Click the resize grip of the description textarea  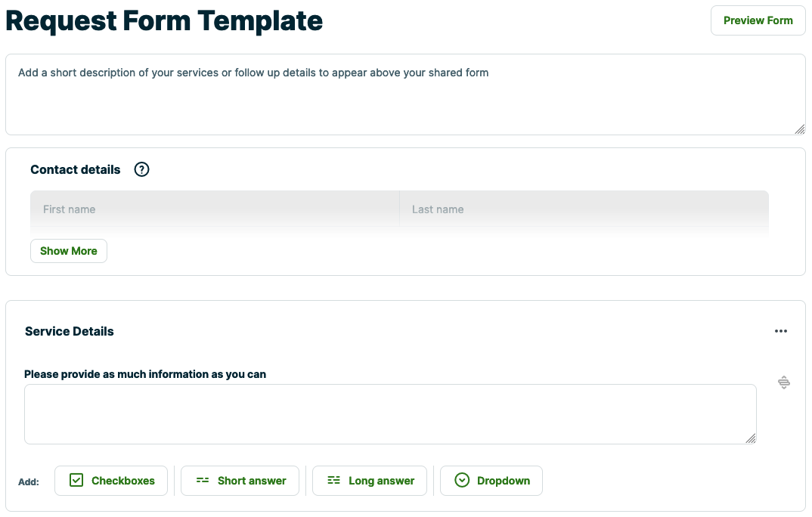[x=799, y=130]
